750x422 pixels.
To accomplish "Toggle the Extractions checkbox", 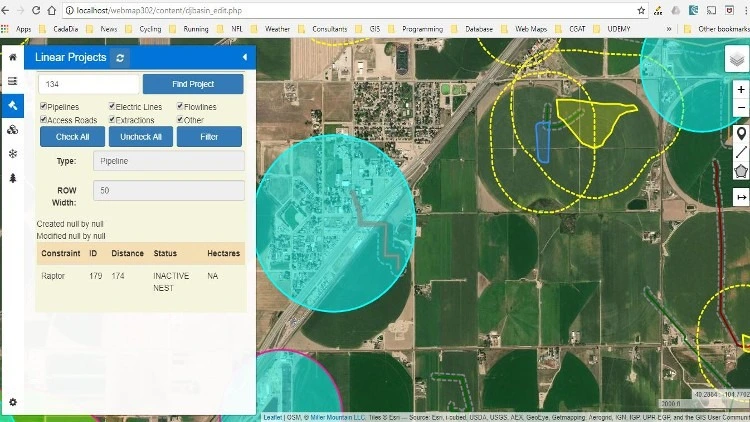I will pyautogui.click(x=111, y=120).
